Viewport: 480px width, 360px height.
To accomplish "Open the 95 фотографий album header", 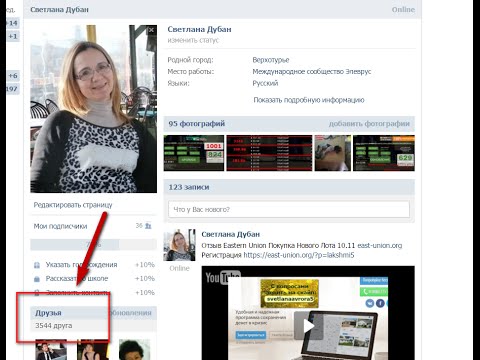I will 197,124.
